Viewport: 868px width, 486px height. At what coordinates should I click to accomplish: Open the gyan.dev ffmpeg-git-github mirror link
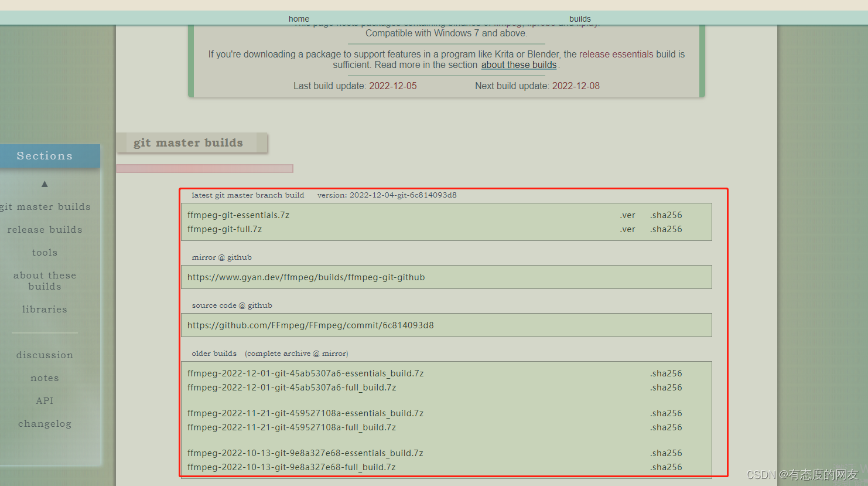306,277
